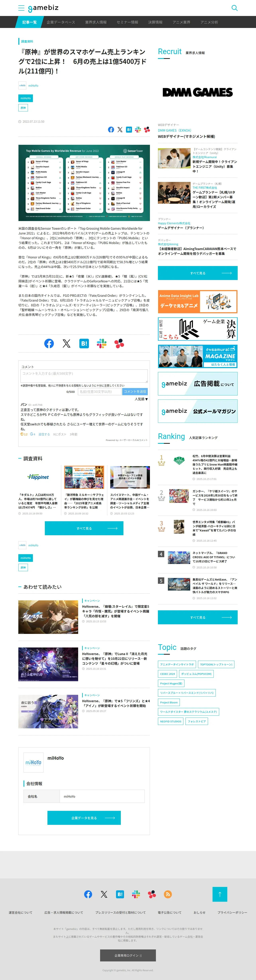The image size is (256, 980).
Task: Click the comment text area
Action: [84, 376]
